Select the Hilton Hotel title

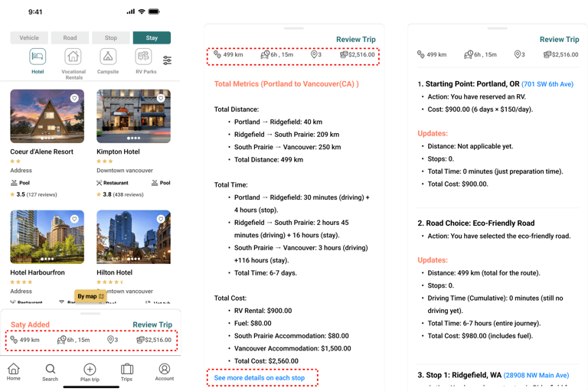114,272
